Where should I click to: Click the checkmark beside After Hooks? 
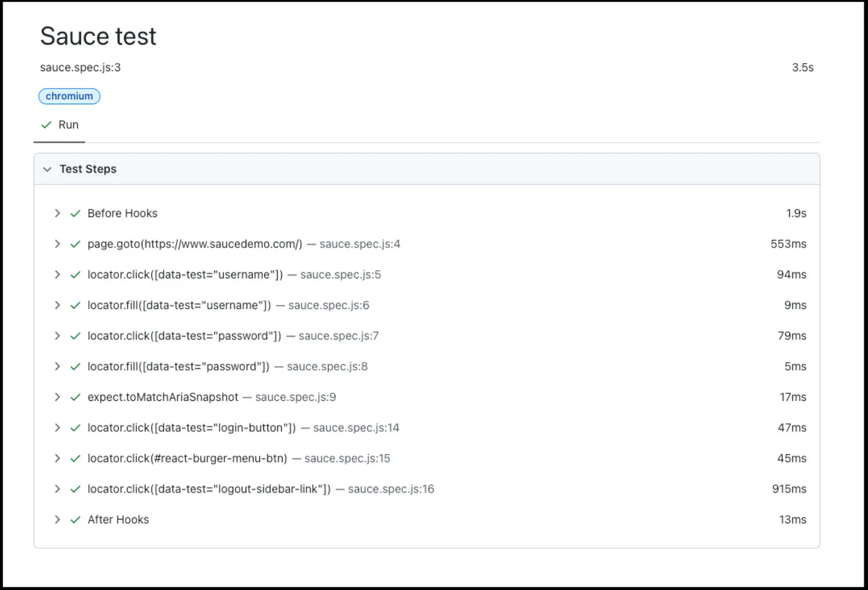[x=76, y=519]
